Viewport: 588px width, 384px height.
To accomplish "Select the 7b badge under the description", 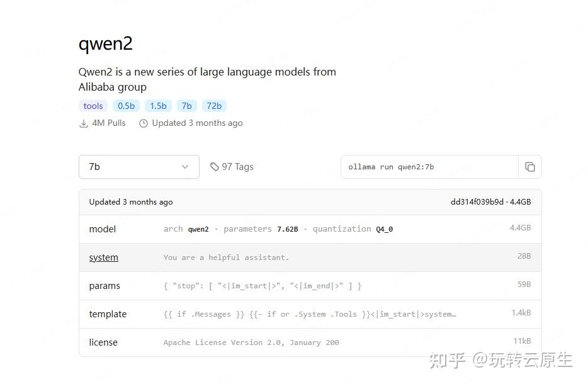I will [x=186, y=105].
